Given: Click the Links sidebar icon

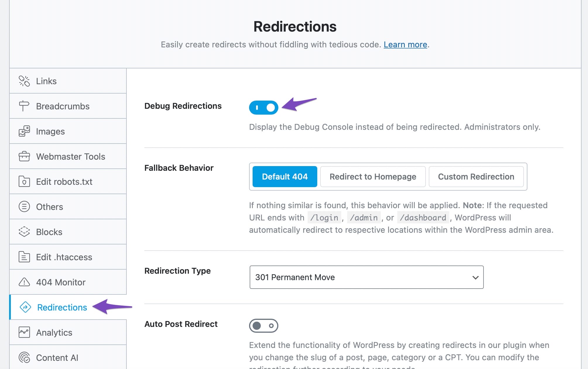Looking at the screenshot, I should coord(24,81).
